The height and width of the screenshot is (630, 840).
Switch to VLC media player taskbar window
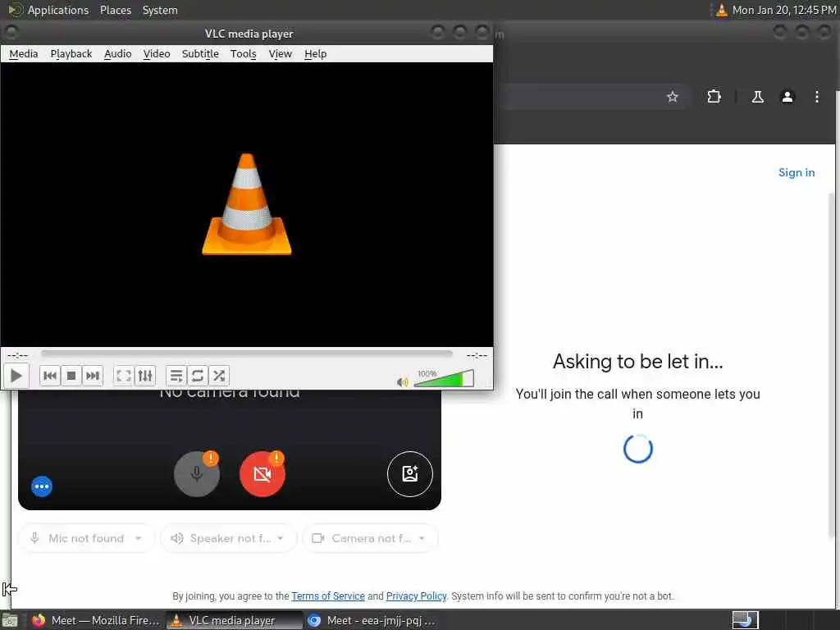233,620
